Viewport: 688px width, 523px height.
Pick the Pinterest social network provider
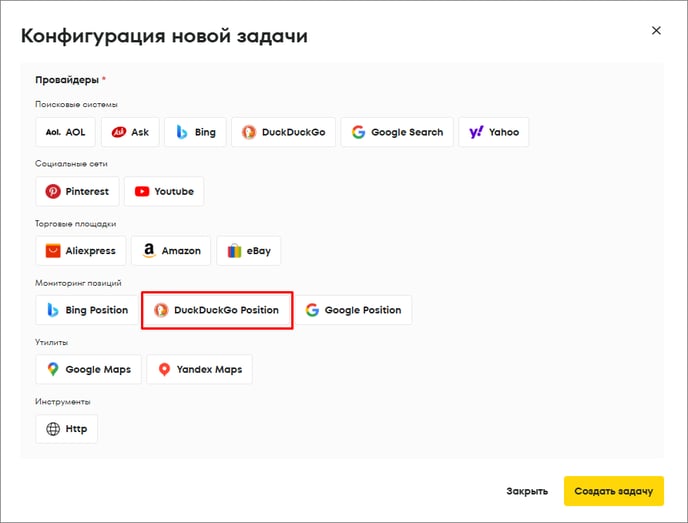coord(77,191)
